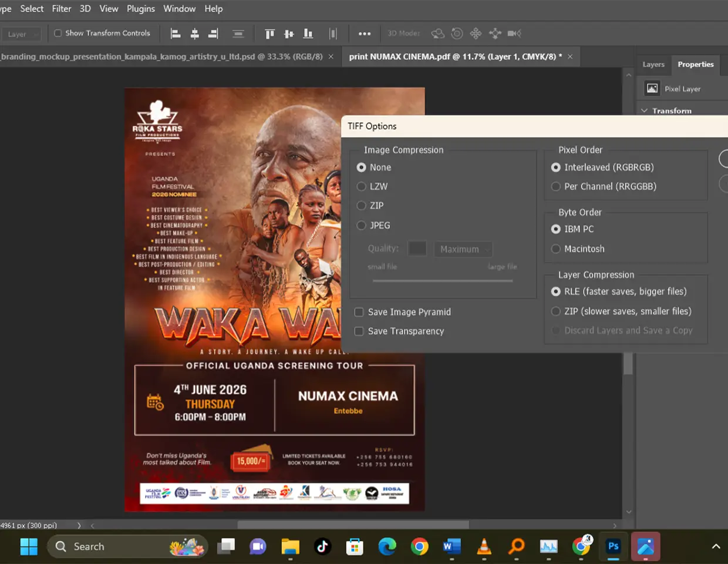Open the 3D menu
The image size is (728, 564).
coord(85,9)
